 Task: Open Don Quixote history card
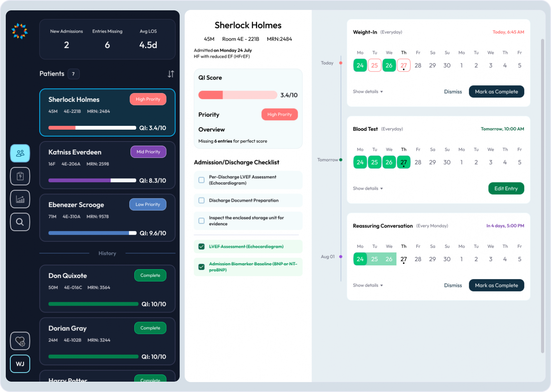(107, 289)
